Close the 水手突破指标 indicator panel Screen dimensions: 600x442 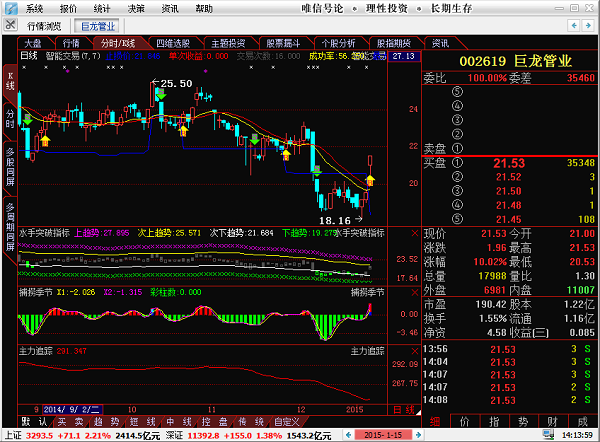415,233
